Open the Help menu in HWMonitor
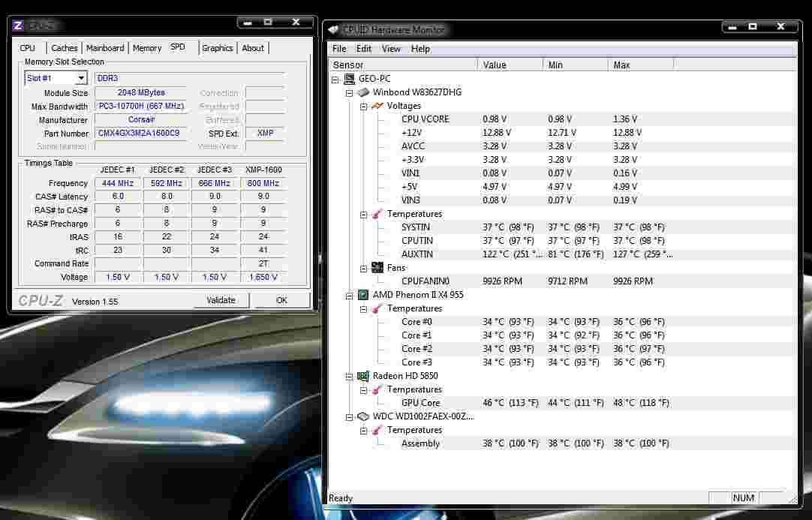812x520 pixels. pyautogui.click(x=420, y=49)
